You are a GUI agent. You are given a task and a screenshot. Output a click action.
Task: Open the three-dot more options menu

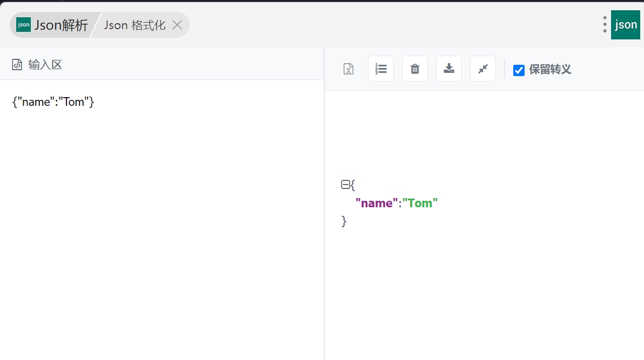(x=605, y=25)
